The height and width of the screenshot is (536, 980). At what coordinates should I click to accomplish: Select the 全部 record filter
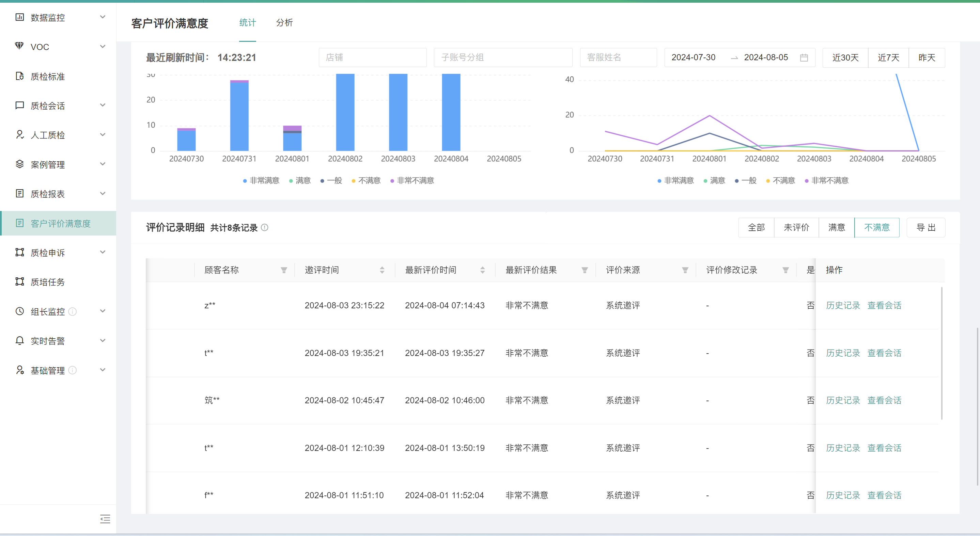pyautogui.click(x=756, y=227)
